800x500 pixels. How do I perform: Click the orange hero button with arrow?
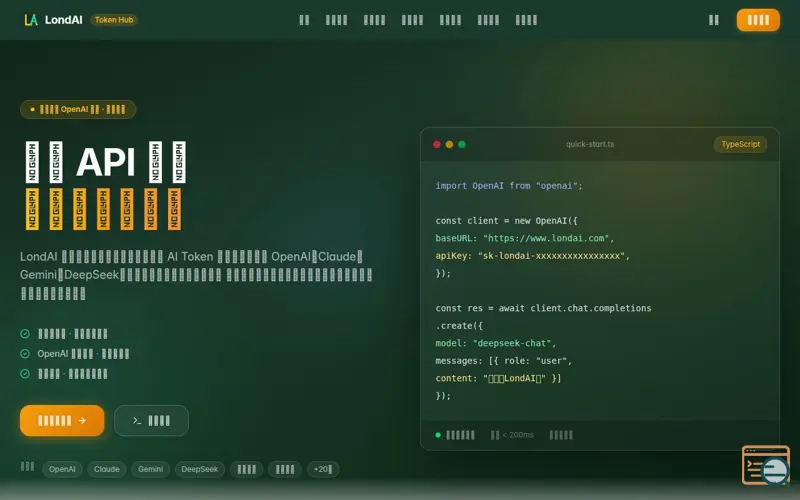point(62,420)
